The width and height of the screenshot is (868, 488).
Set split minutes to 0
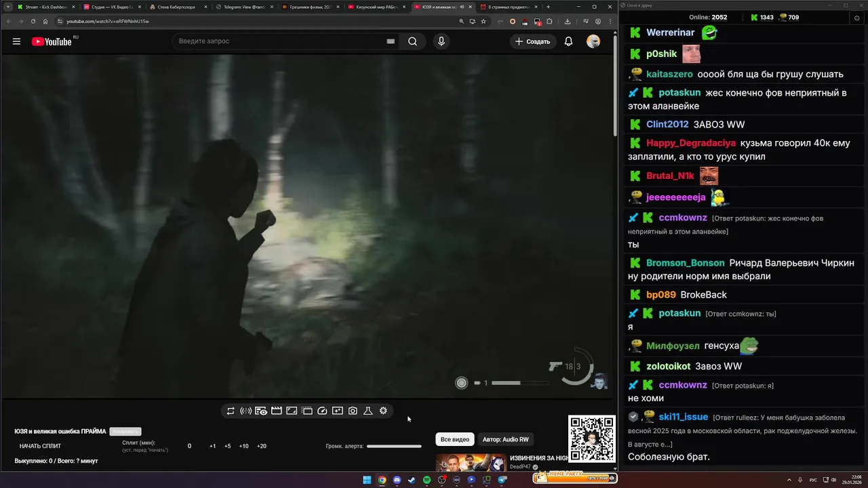click(x=189, y=446)
